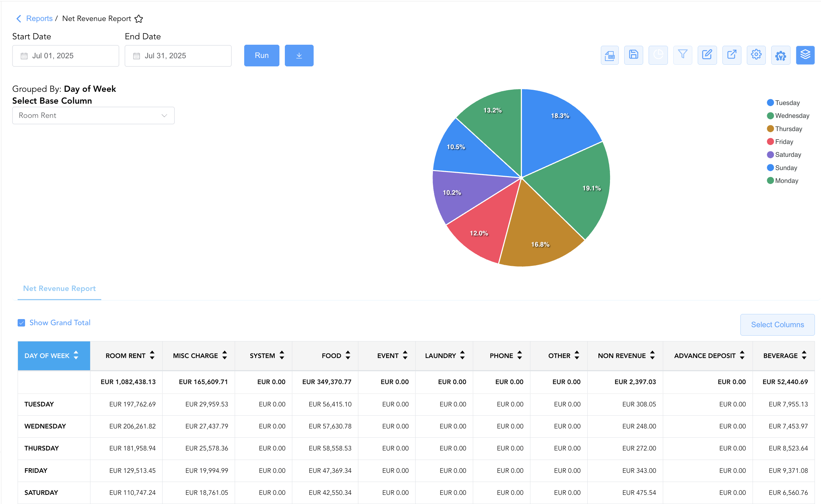
Task: Toggle Saturday legend entry
Action: pos(784,154)
